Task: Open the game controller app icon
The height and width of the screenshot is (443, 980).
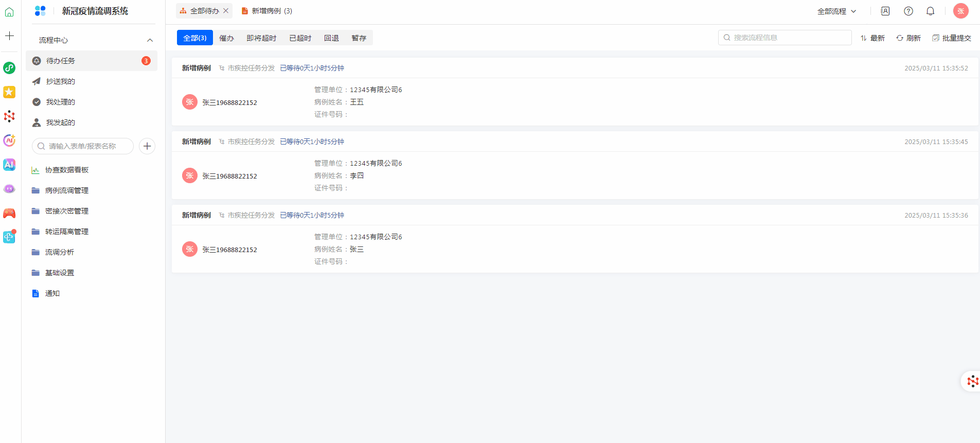Action: click(x=9, y=213)
